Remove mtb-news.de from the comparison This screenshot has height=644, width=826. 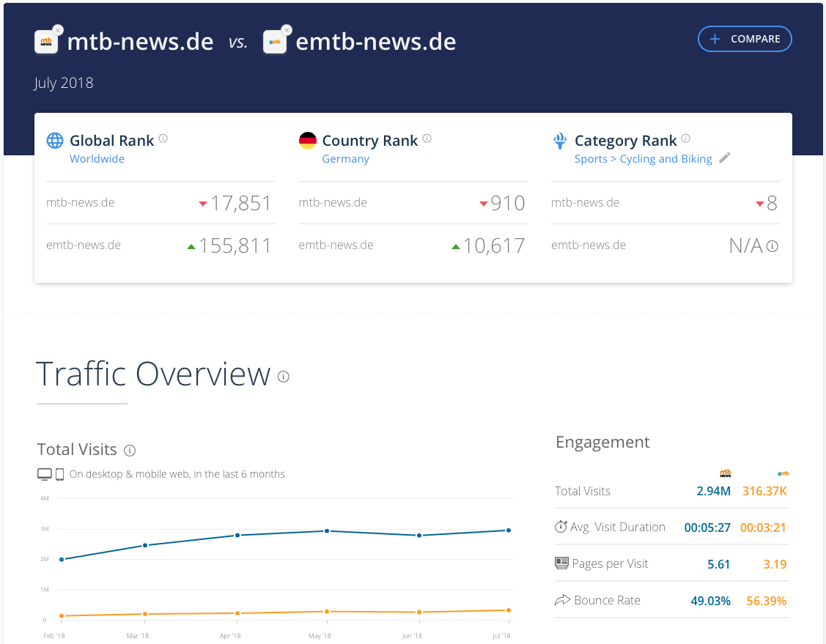tap(58, 30)
